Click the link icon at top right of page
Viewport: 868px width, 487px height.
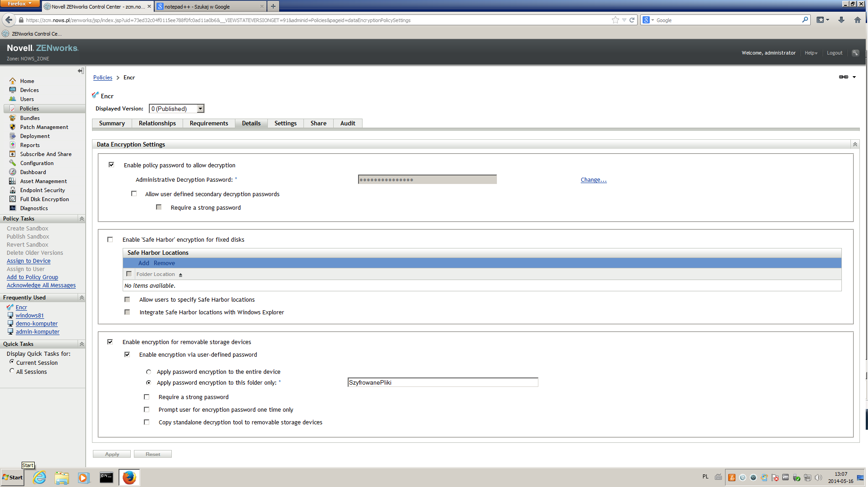pos(843,77)
